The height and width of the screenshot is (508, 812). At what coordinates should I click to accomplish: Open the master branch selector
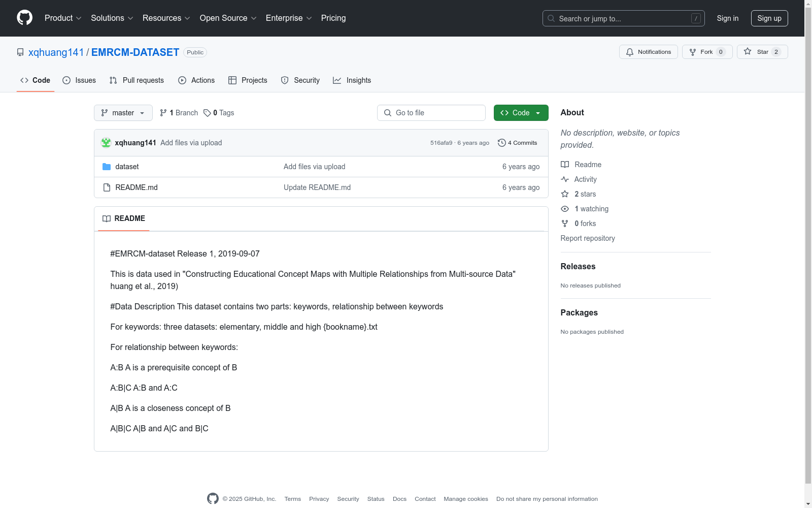123,113
